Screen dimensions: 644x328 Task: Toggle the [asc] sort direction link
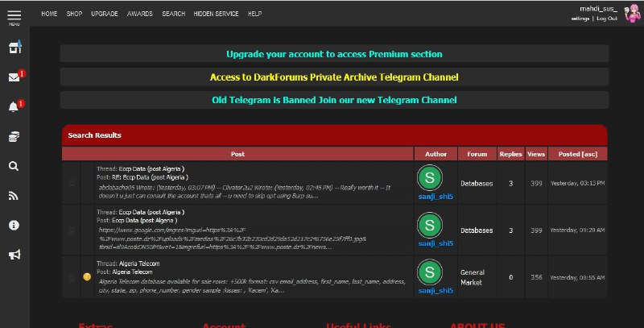pyautogui.click(x=589, y=154)
